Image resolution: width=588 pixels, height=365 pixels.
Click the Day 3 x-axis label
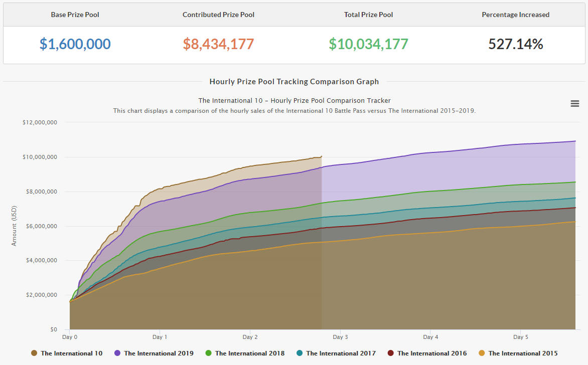click(x=340, y=337)
